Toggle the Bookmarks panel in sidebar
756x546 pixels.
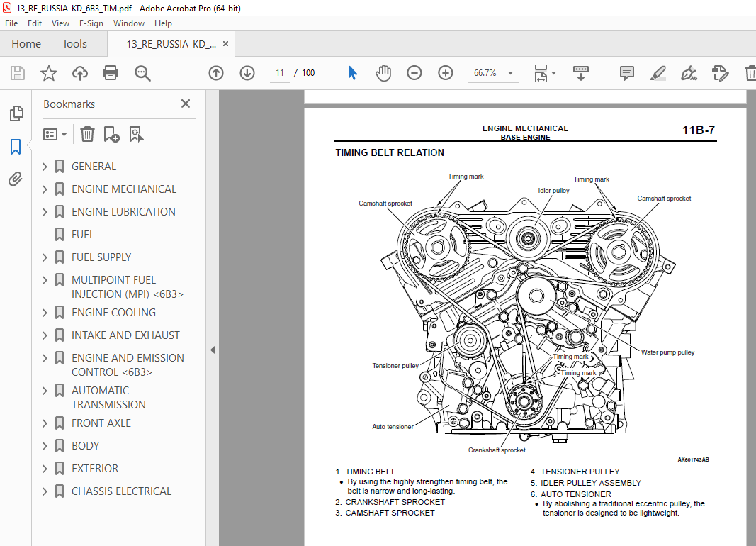pyautogui.click(x=16, y=147)
